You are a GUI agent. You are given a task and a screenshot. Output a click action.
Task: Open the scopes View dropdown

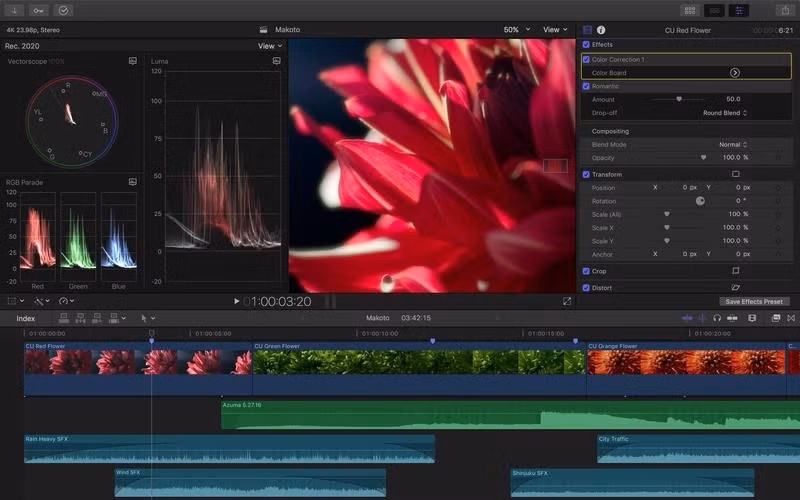[270, 46]
